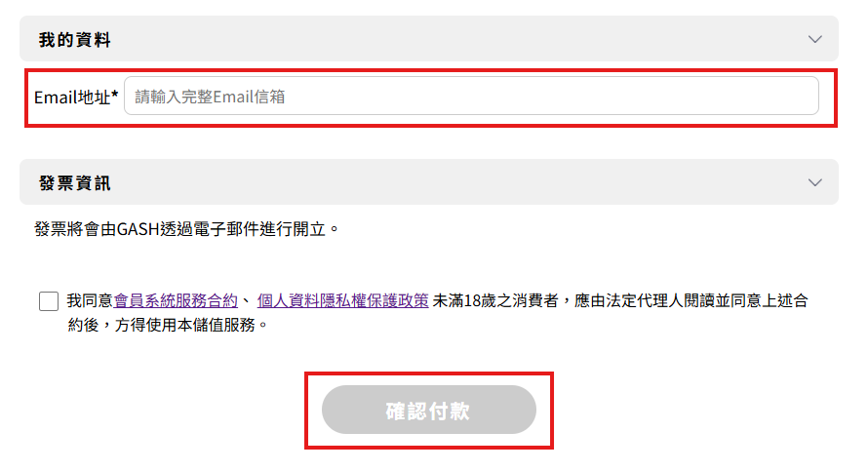Screen dimensions: 868x471
Task: Click the 未滿18歲之消費者 agreement text
Action: pyautogui.click(x=495, y=300)
